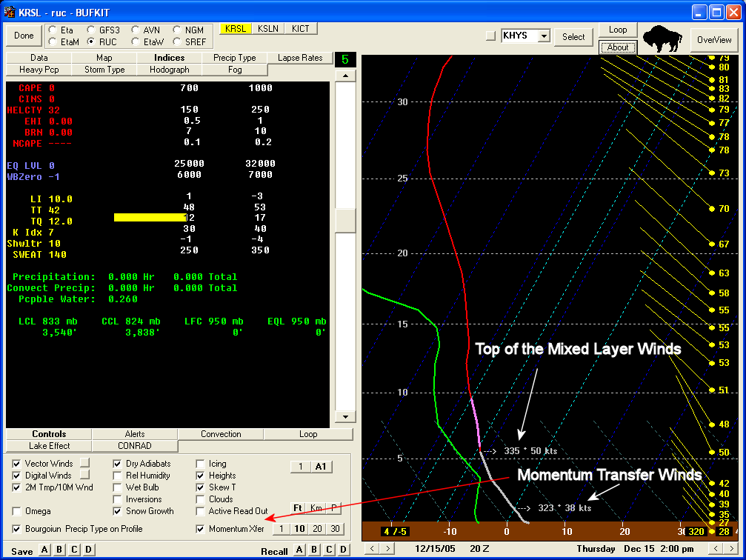Image resolution: width=746 pixels, height=560 pixels.
Task: Open the OverView button
Action: point(714,40)
